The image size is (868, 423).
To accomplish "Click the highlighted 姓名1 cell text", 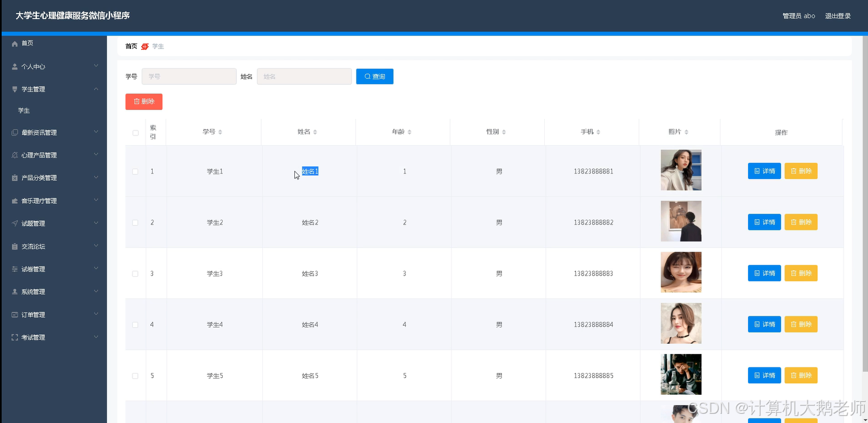I will point(310,171).
